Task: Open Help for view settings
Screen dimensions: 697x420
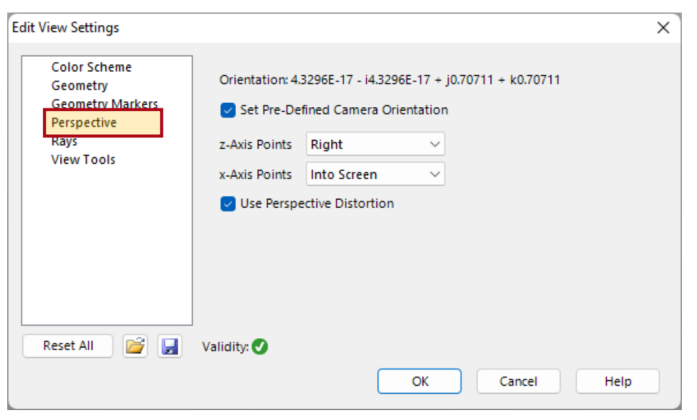Action: [x=617, y=381]
